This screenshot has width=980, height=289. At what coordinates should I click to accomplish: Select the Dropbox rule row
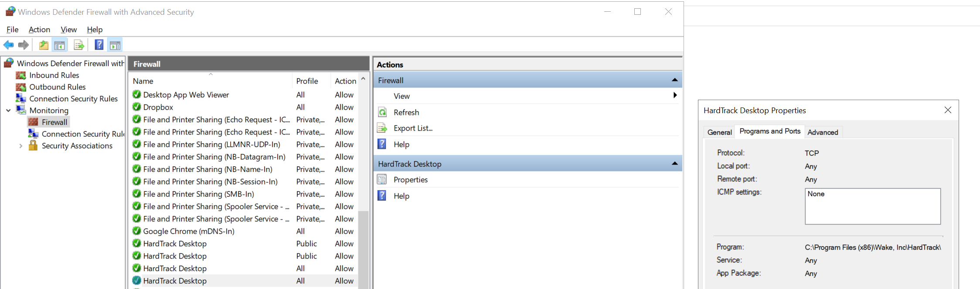[244, 107]
